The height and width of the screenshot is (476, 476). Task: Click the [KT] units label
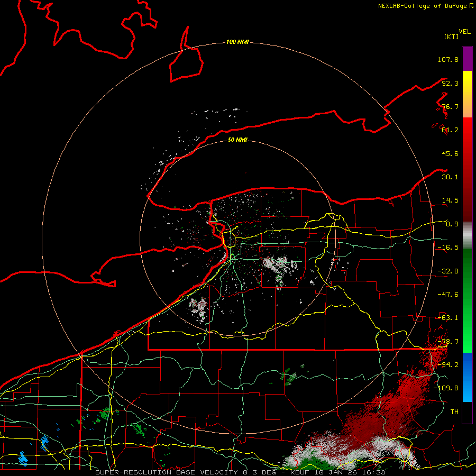coord(452,36)
